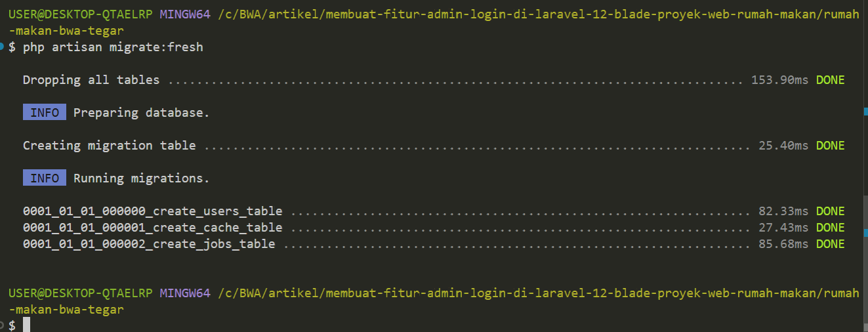
Task: Click the blue command-success dot beside php artisan
Action: click(2, 47)
